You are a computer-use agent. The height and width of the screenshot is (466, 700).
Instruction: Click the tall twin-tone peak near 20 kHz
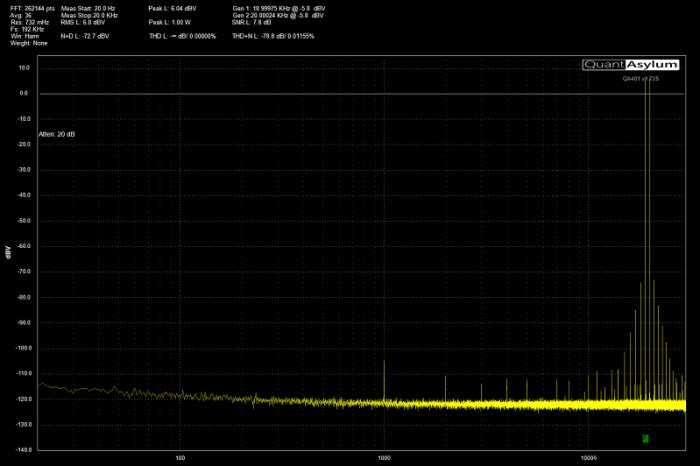click(x=647, y=241)
